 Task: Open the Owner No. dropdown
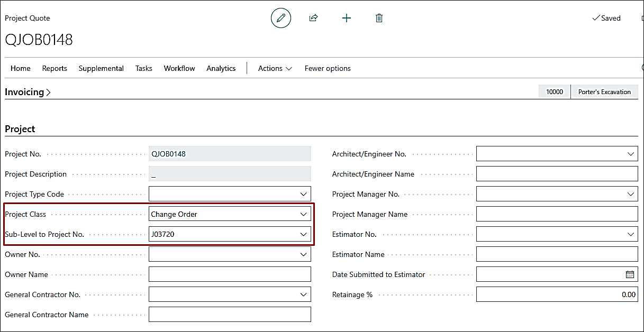(303, 254)
